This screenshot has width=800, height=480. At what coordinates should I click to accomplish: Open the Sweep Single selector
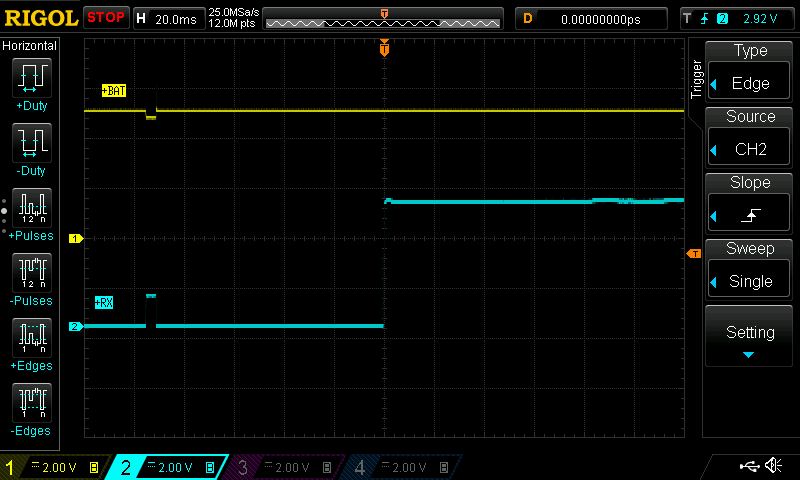coord(750,270)
